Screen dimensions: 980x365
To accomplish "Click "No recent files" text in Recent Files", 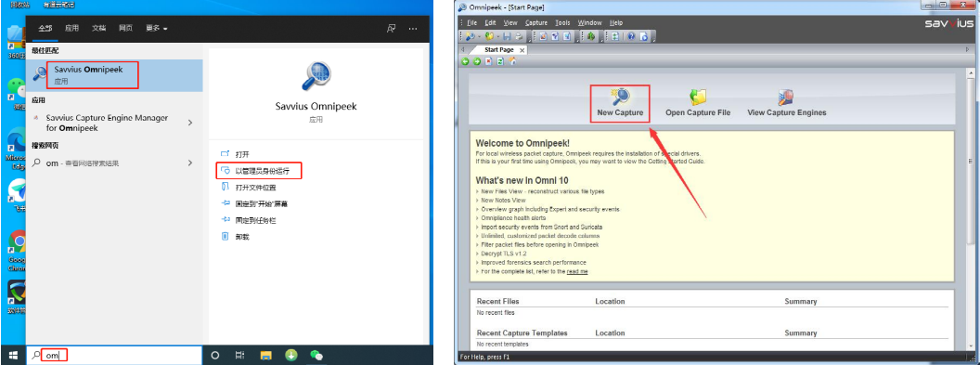I will [x=495, y=312].
